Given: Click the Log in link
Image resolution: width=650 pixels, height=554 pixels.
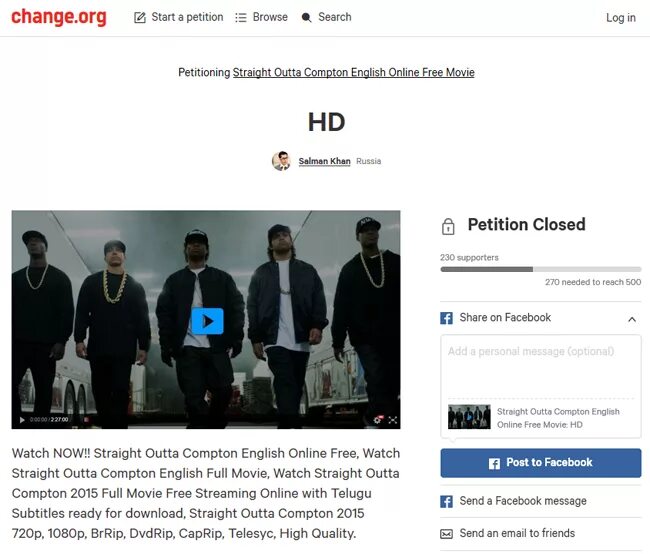Looking at the screenshot, I should (x=621, y=17).
